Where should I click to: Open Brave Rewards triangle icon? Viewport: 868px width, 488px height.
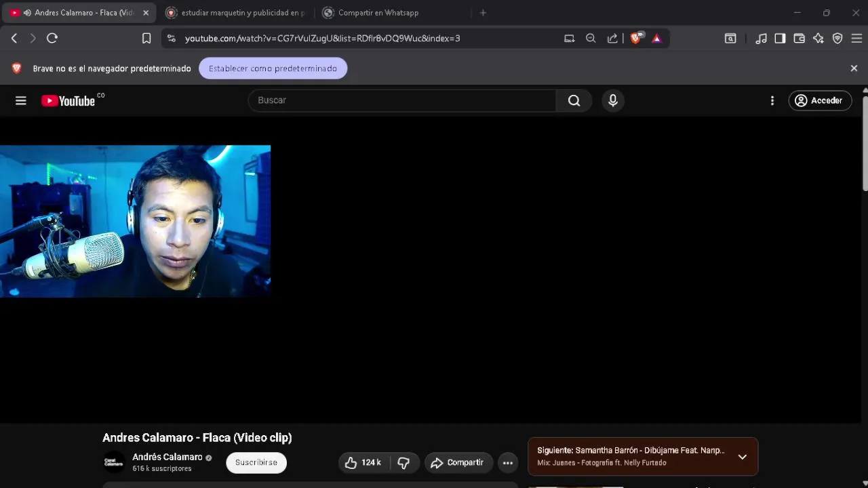tap(656, 39)
